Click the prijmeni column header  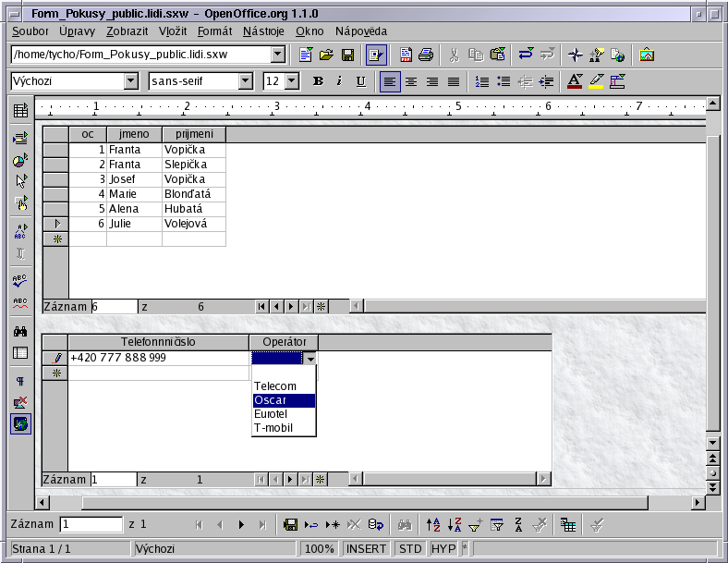[194, 134]
